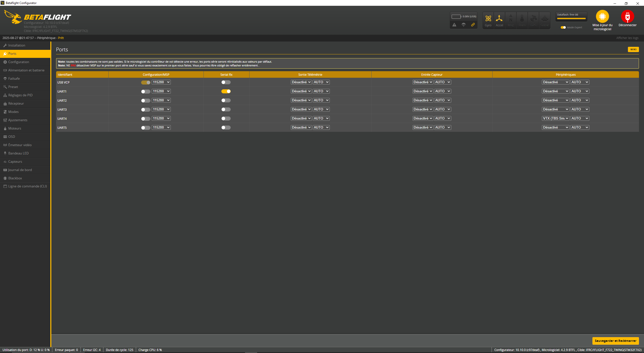644x353 pixels.
Task: Toggle Mode Expert switch
Action: pos(563,27)
